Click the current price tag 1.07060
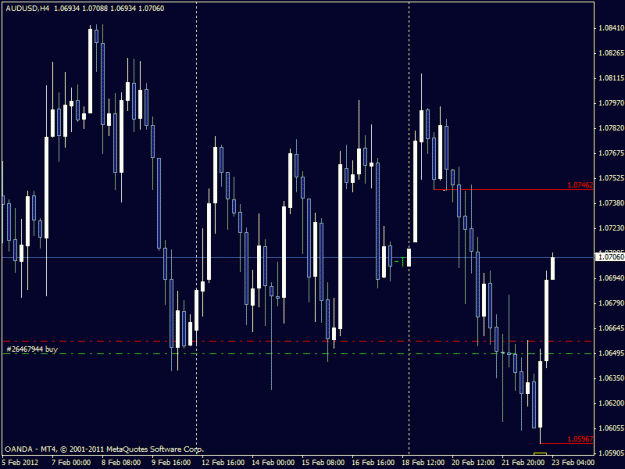Viewport: 625px width, 469px height. [610, 257]
